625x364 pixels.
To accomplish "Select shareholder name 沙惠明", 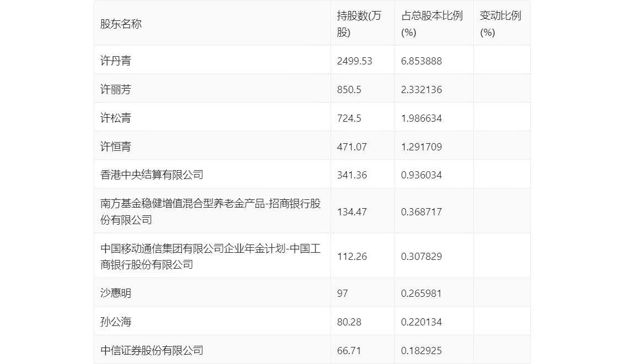I will [x=116, y=293].
